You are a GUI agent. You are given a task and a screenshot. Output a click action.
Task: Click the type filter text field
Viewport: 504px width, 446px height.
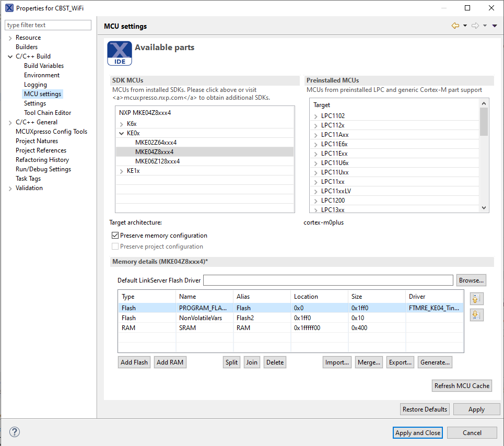click(48, 25)
